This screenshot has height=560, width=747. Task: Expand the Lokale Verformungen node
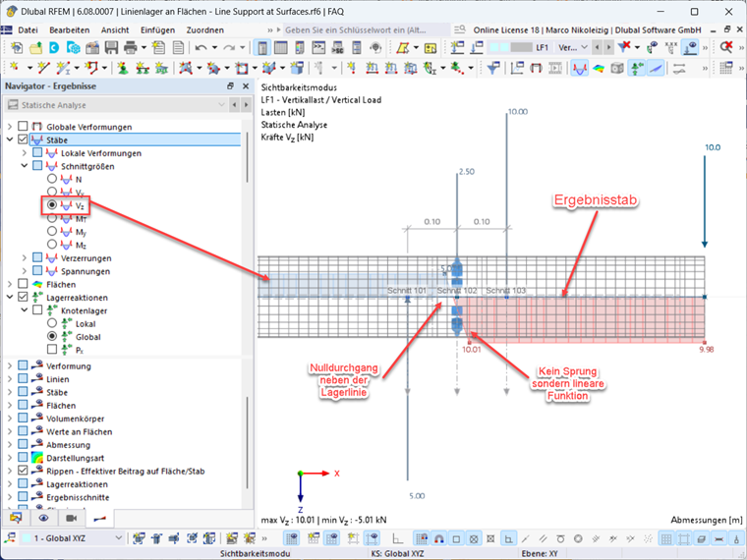tap(25, 153)
